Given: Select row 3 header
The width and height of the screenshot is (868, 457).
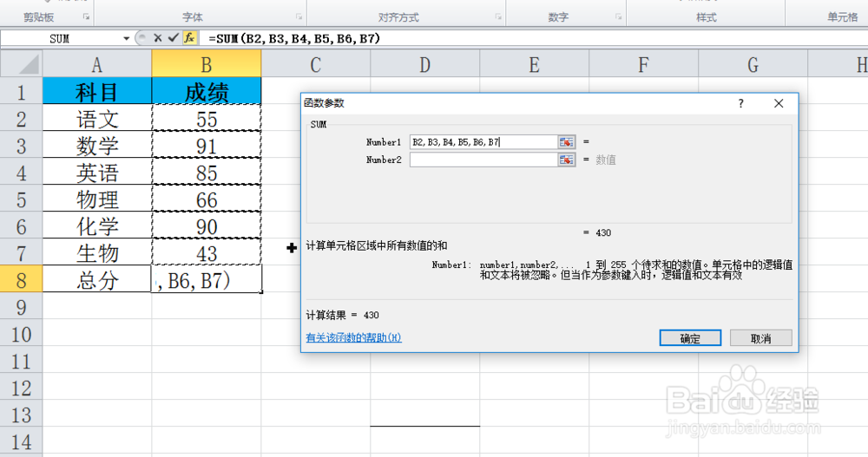Looking at the screenshot, I should [x=21, y=146].
